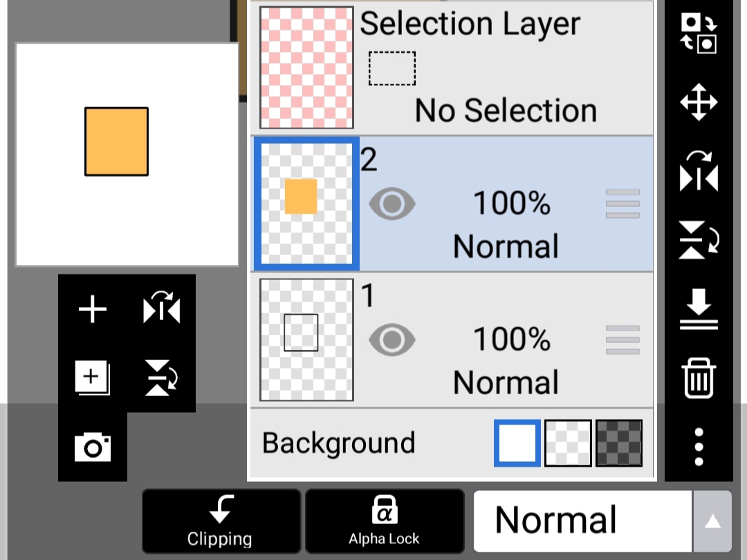Viewport: 747px width, 560px height.
Task: Select layer 1 thumbnail with empty square
Action: [x=306, y=339]
